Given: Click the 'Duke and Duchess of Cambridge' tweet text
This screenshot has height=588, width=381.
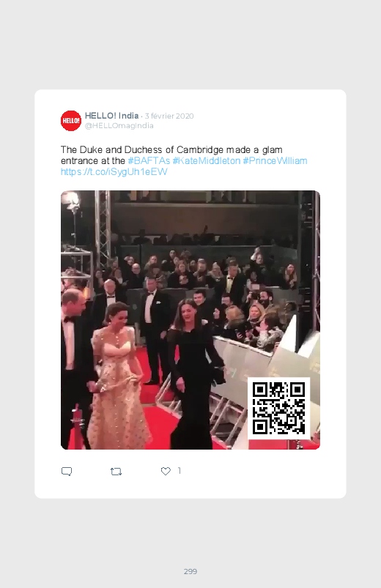Looking at the screenshot, I should pyautogui.click(x=171, y=150).
